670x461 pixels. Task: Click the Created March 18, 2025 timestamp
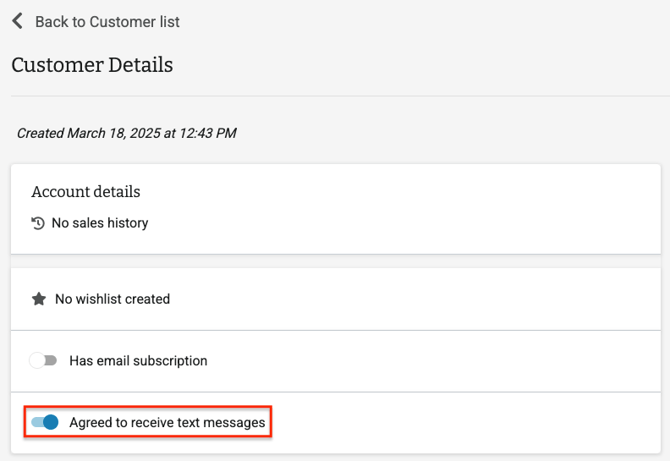(x=127, y=133)
